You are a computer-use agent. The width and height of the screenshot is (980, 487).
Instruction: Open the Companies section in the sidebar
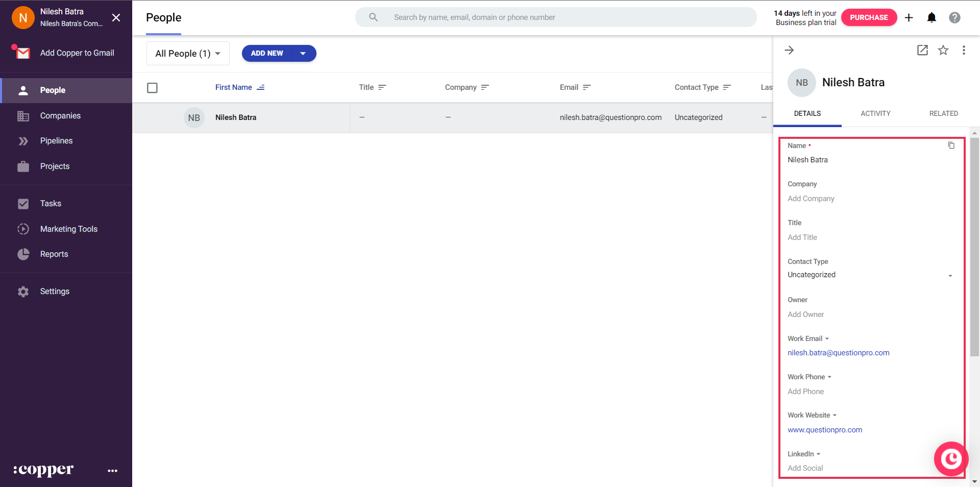tap(60, 116)
